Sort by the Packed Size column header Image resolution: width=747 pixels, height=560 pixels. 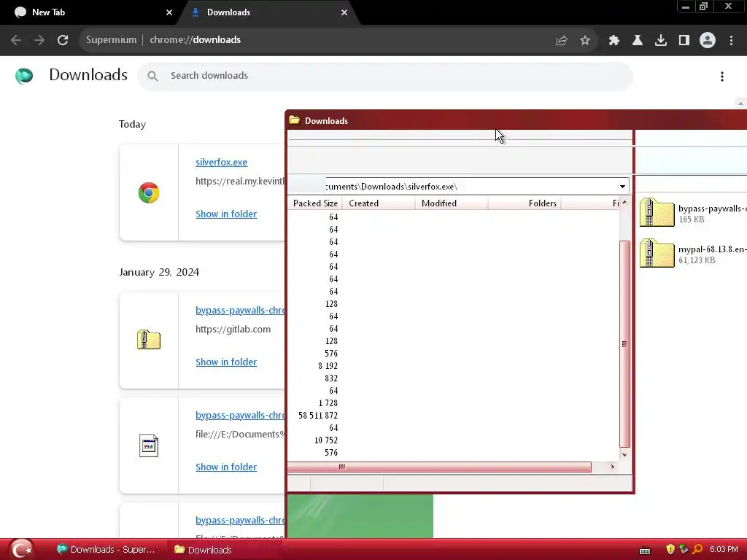tap(315, 203)
